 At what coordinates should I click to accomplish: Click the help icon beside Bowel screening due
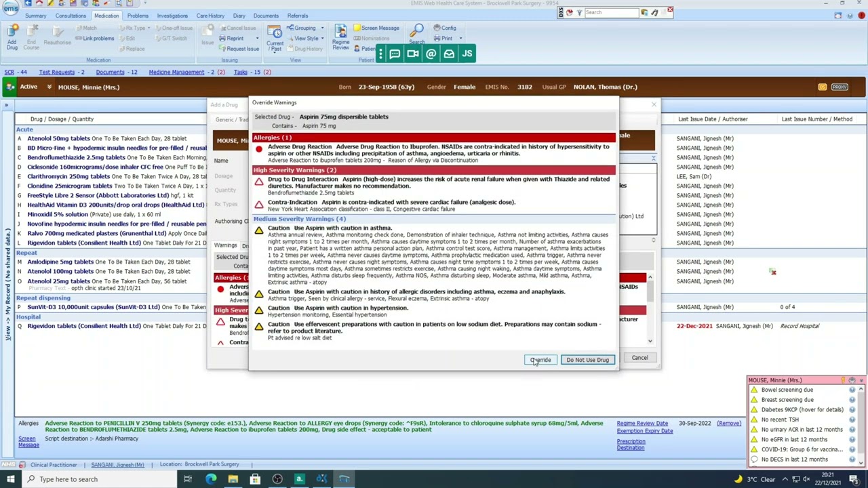pyautogui.click(x=852, y=390)
